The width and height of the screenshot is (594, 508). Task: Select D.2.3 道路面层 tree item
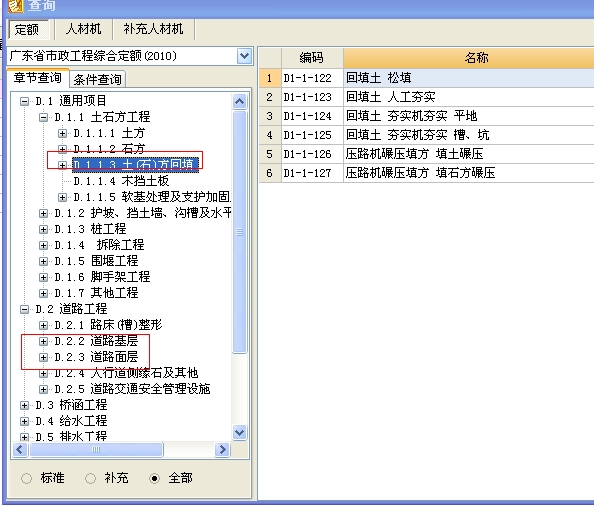coord(96,357)
